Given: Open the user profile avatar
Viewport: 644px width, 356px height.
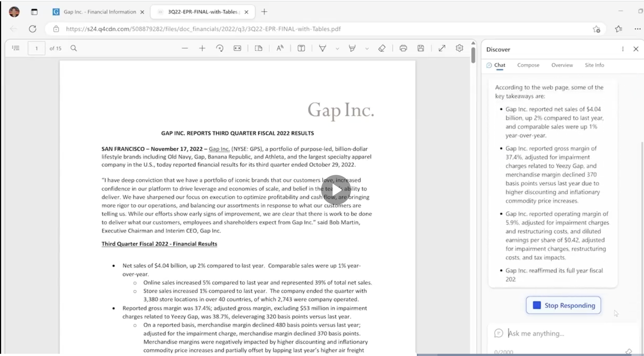Looking at the screenshot, I should [x=14, y=12].
